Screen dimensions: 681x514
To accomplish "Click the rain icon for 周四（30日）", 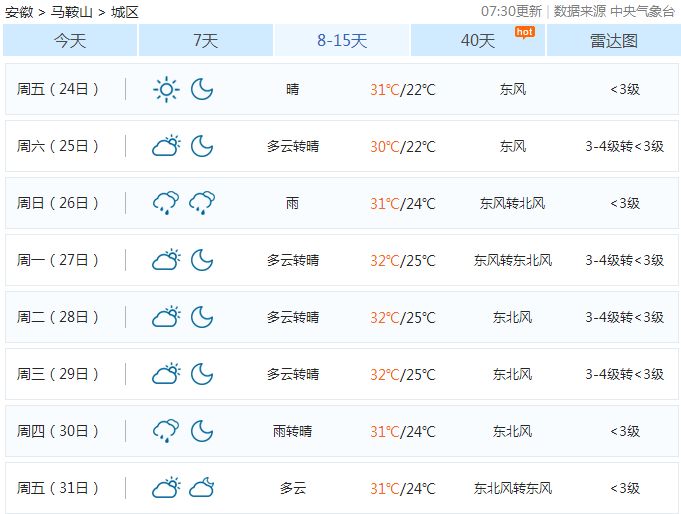I will [166, 431].
